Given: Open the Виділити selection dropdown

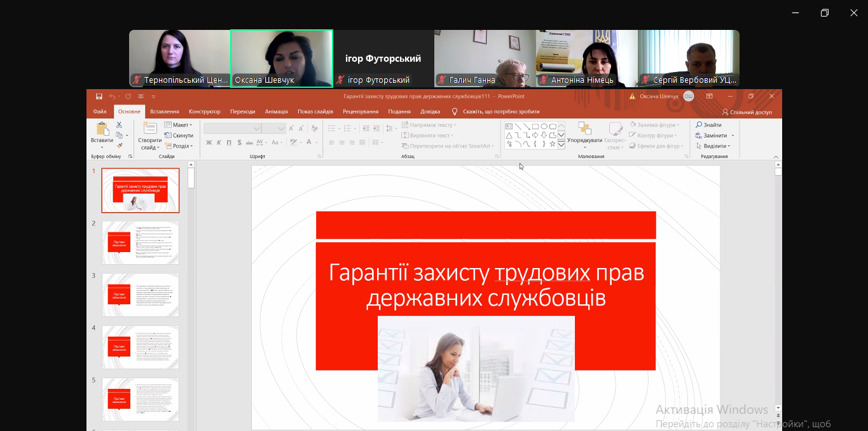Looking at the screenshot, I should point(713,146).
